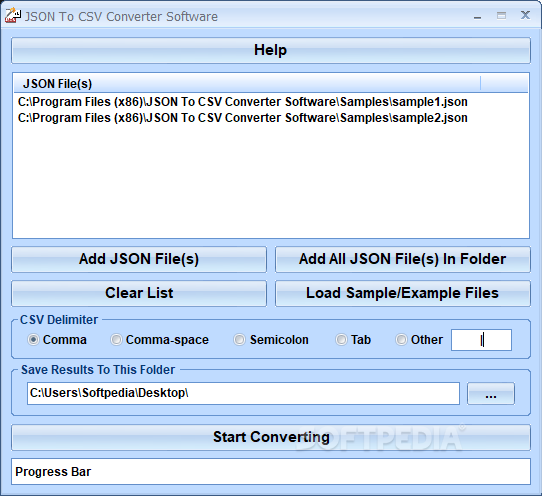Start Converting the files
The width and height of the screenshot is (542, 496).
271,437
